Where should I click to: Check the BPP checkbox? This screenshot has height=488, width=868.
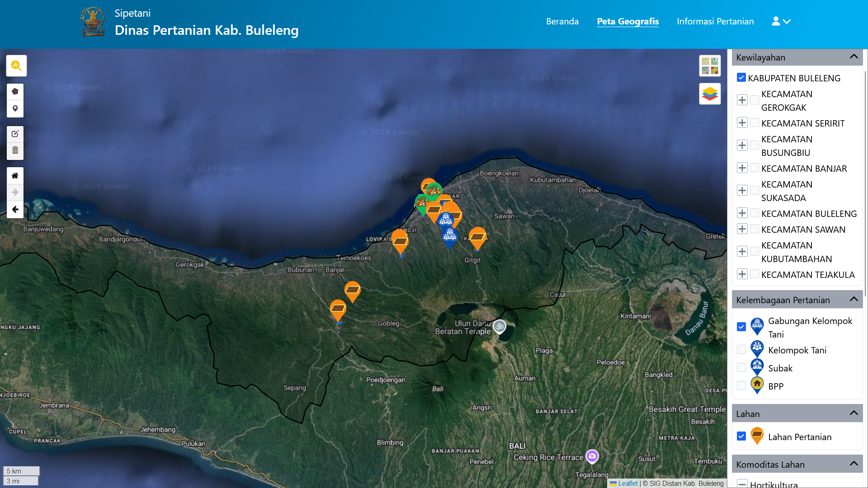click(741, 385)
